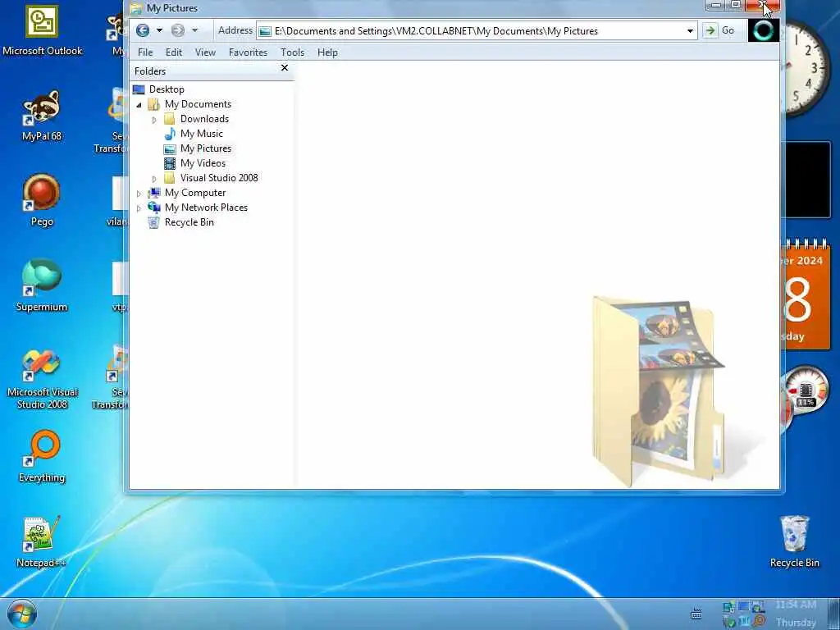Click the My Videos filmstrip icon

pos(170,163)
